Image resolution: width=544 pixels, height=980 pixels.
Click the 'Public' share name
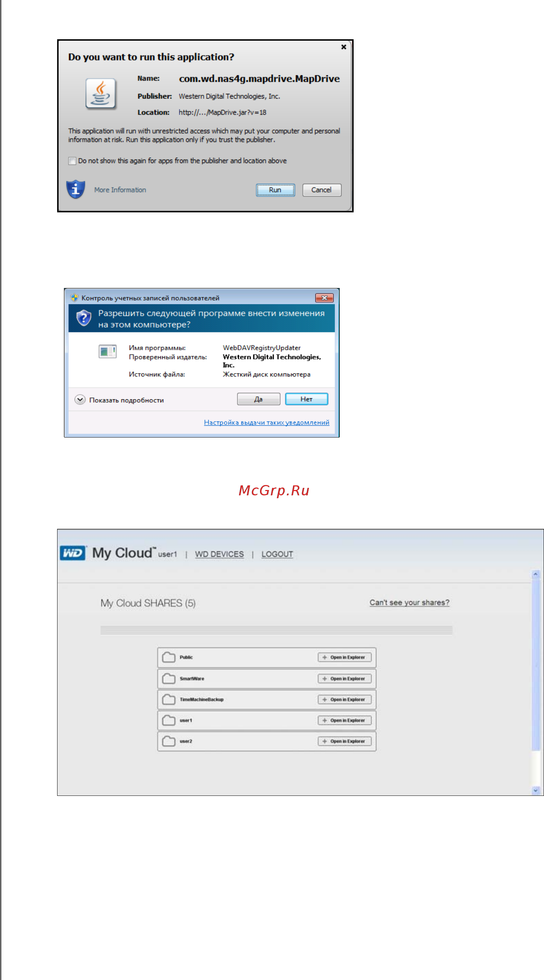coord(186,657)
